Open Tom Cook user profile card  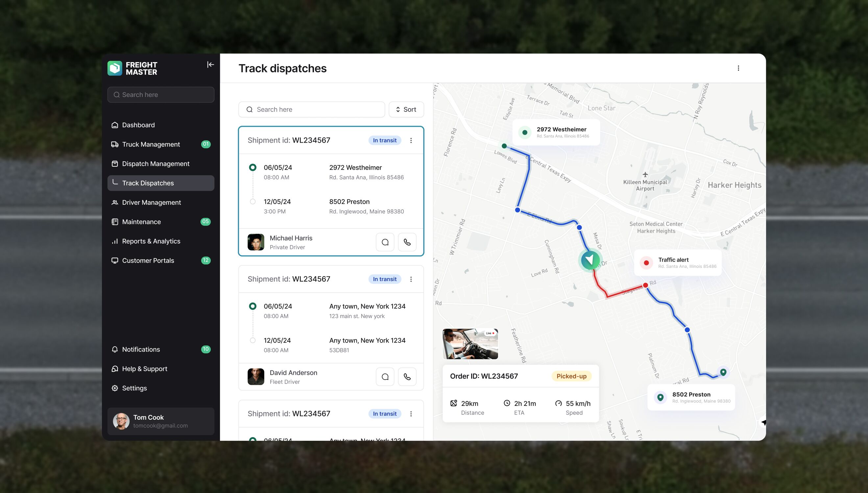pos(161,421)
